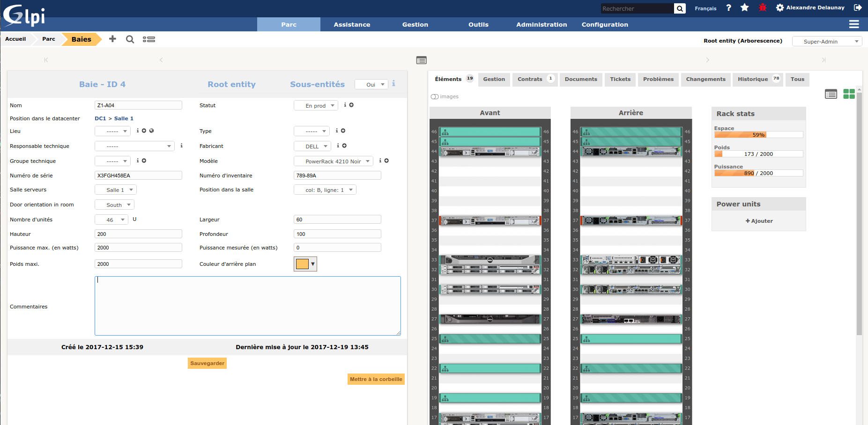Open the background color swatch picker
Screen dimensions: 868x425
coord(305,264)
